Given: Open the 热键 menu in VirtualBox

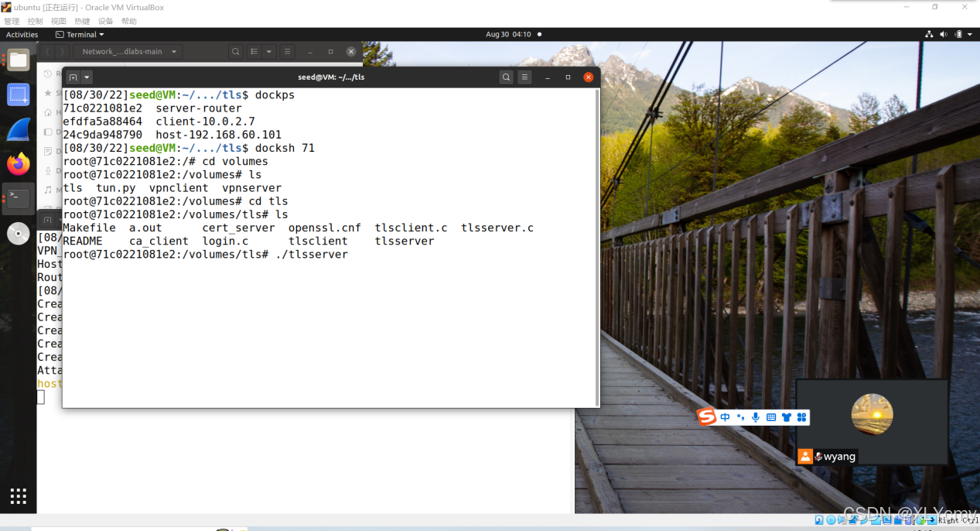Looking at the screenshot, I should (82, 21).
